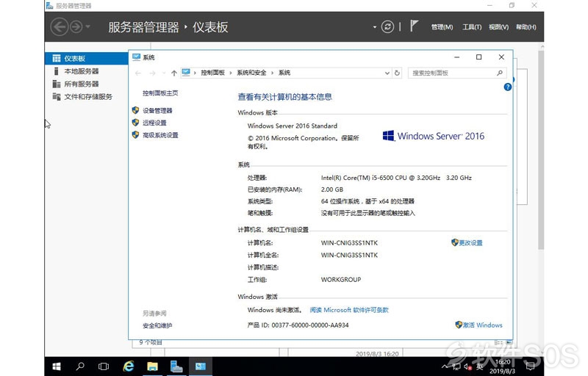Click the network tray icon

(456, 366)
